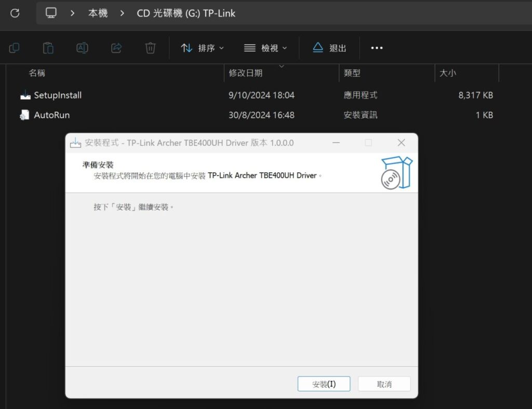Select the AutoRun file row
This screenshot has width=532, height=409.
(257, 115)
